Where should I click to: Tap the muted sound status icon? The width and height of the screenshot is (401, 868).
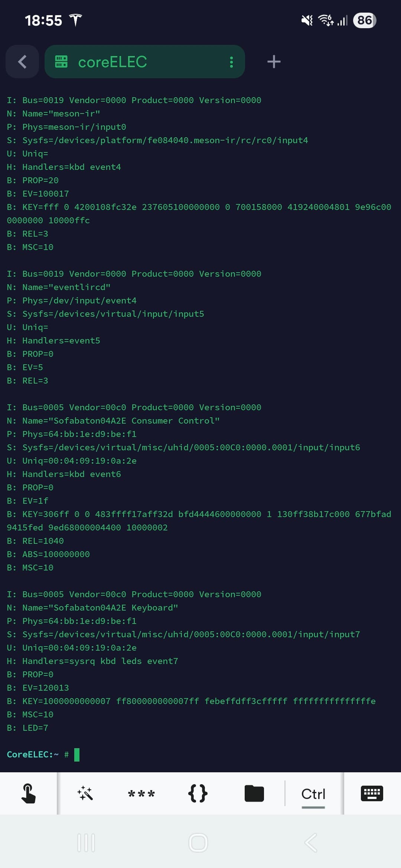click(307, 20)
